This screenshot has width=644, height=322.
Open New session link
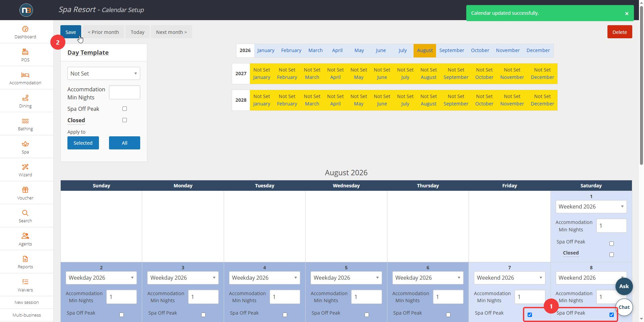[x=26, y=303]
